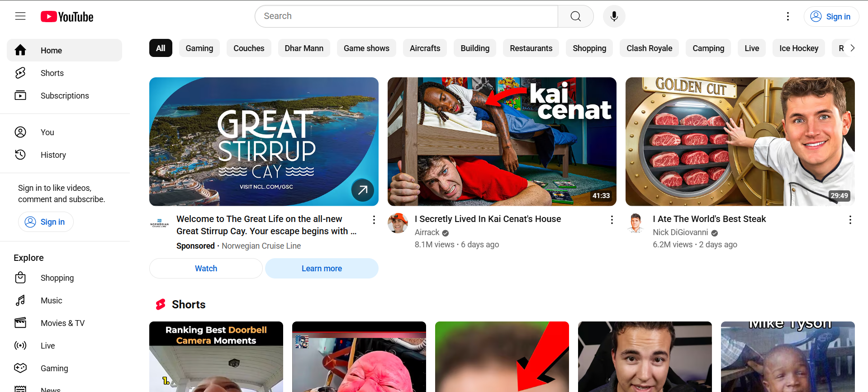The width and height of the screenshot is (868, 392).
Task: Click Sign in button in top header
Action: pos(831,16)
